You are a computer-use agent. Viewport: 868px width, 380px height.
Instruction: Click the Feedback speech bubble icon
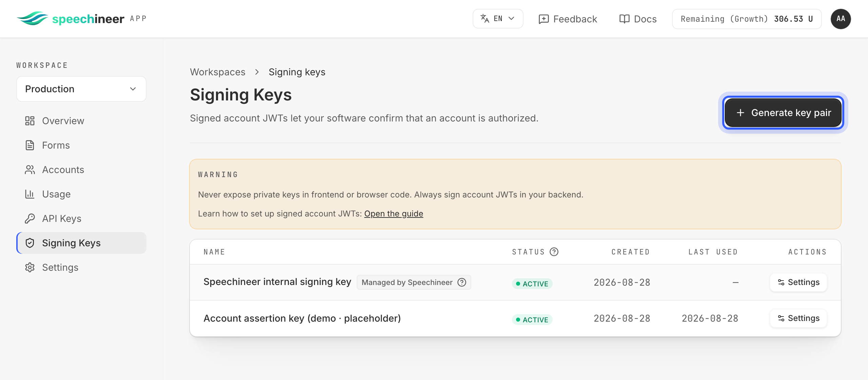coord(544,19)
